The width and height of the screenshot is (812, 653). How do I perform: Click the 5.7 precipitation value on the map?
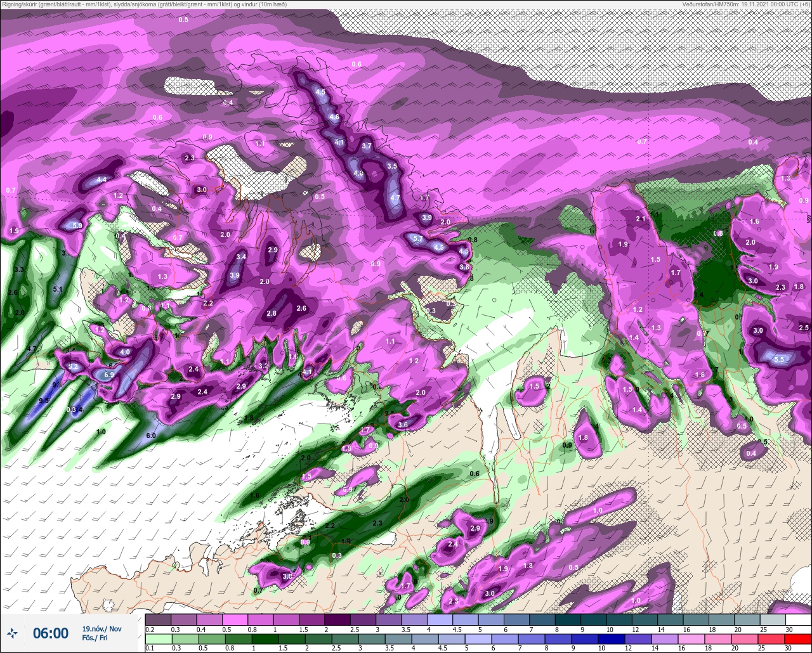click(x=418, y=238)
